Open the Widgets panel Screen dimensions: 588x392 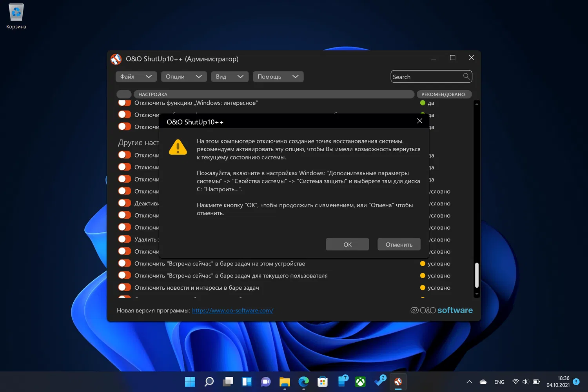247,381
